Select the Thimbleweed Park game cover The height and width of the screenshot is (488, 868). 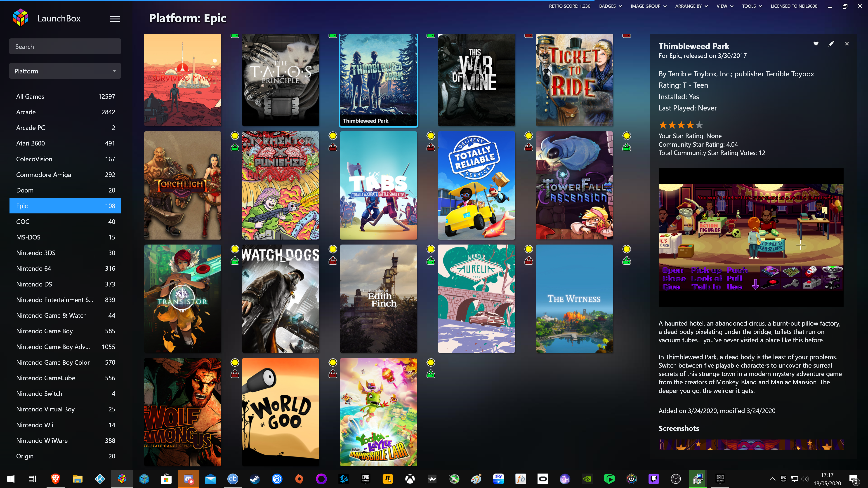point(378,80)
